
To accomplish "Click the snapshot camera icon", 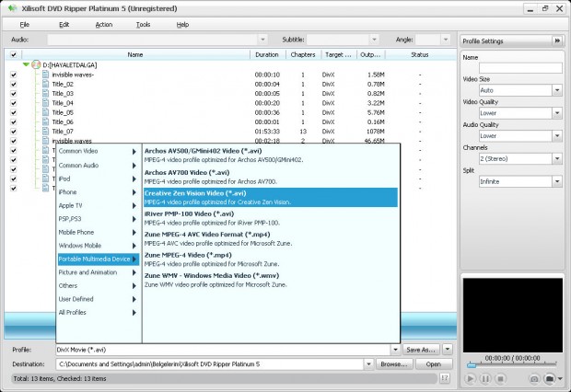I will (x=534, y=379).
